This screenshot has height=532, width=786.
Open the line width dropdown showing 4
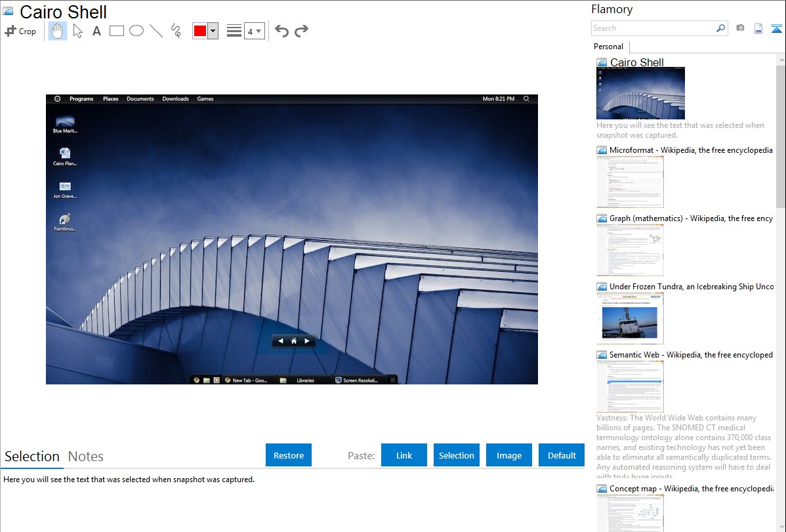[254, 31]
